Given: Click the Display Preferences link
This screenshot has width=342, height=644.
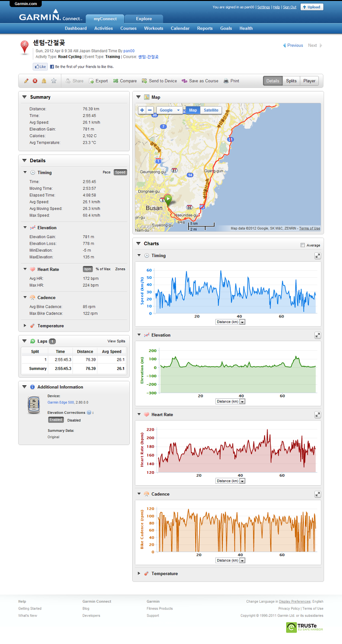Looking at the screenshot, I should (295, 601).
